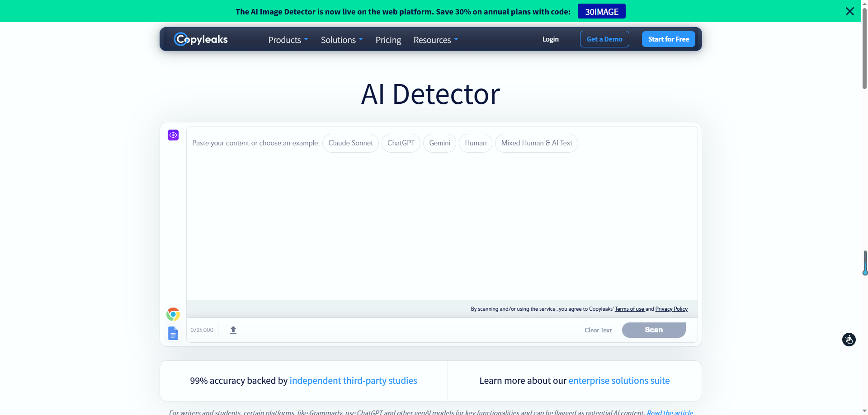Choose the ChatGPT example
This screenshot has width=868, height=415.
tap(401, 143)
